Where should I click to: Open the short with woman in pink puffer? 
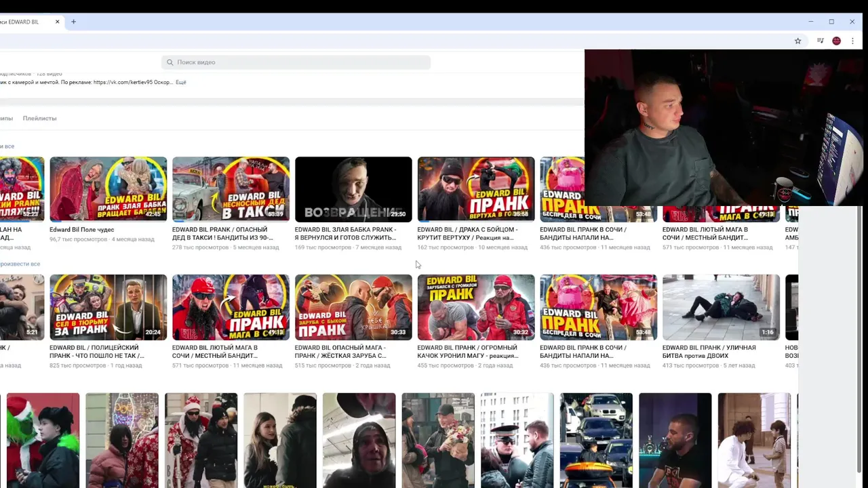click(x=122, y=441)
